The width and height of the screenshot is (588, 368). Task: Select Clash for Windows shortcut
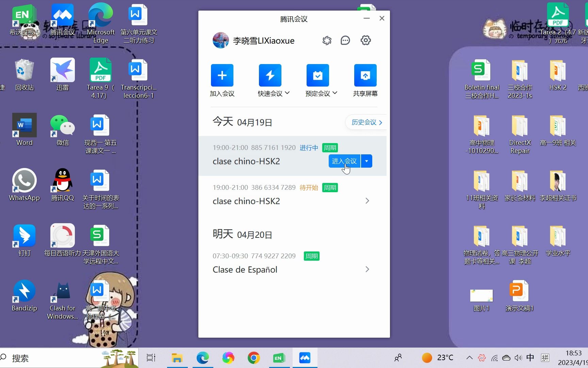pos(63,299)
